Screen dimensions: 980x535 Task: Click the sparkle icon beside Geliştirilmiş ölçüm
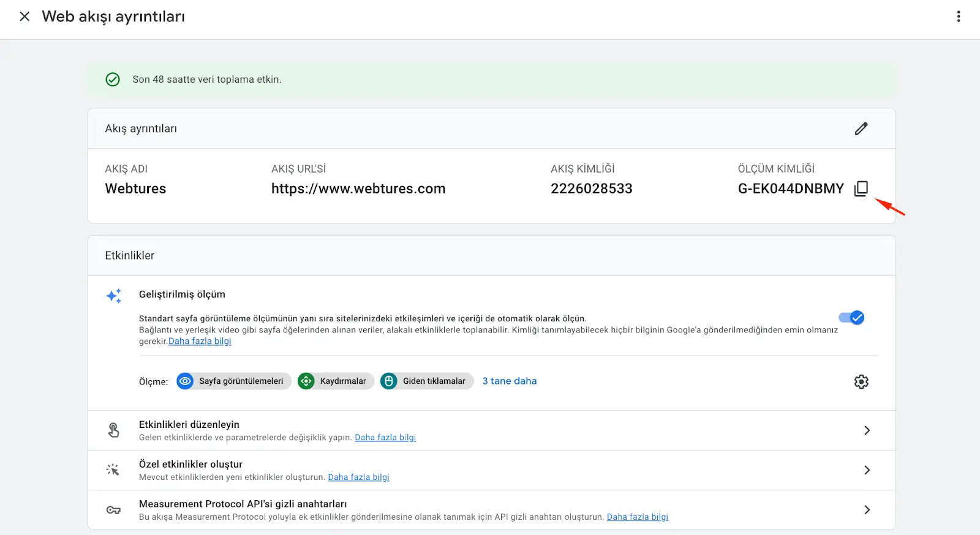tap(114, 296)
